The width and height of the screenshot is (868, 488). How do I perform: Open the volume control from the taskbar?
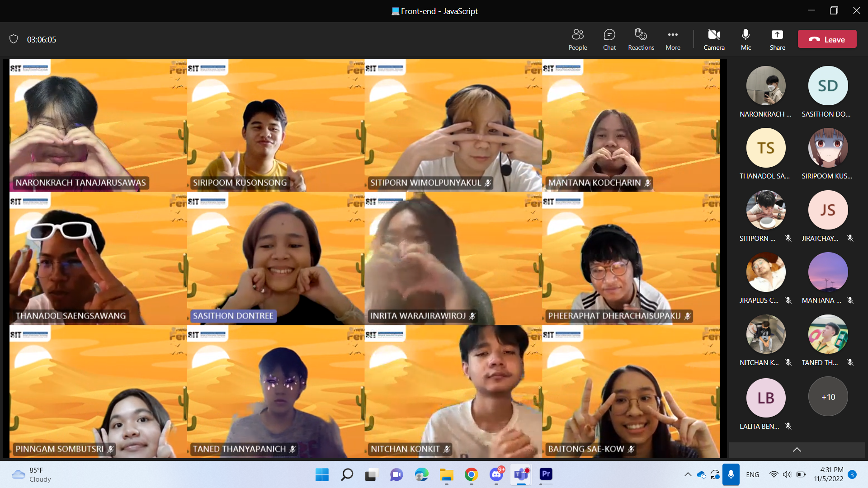coord(787,474)
